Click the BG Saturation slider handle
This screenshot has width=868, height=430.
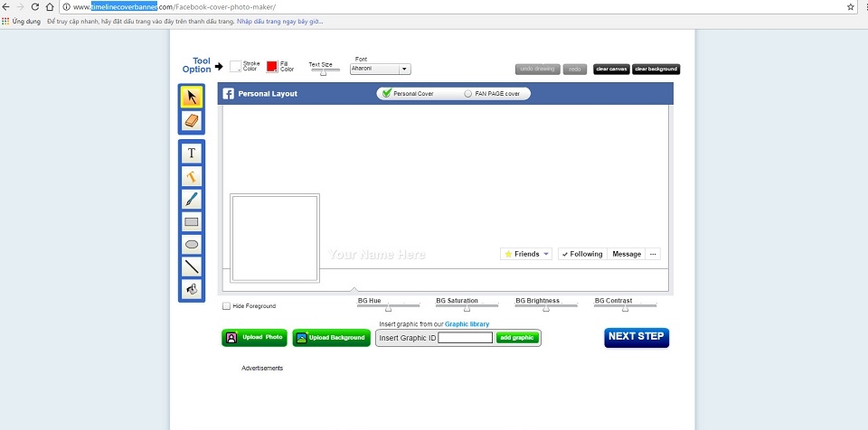(x=467, y=308)
